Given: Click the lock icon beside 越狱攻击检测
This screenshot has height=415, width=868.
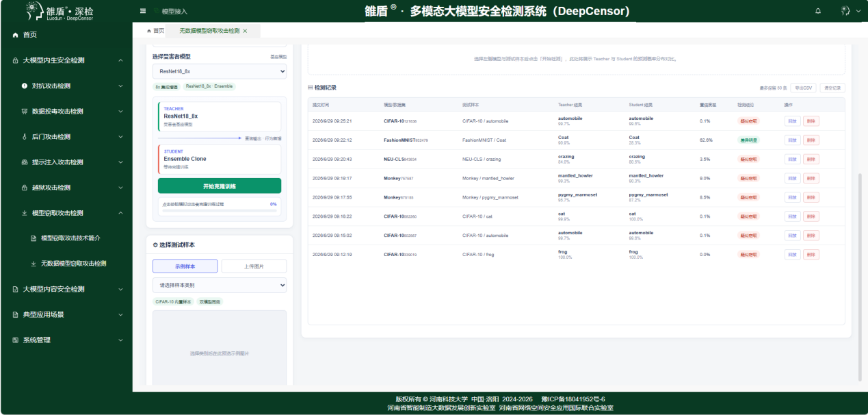Looking at the screenshot, I should (x=25, y=188).
